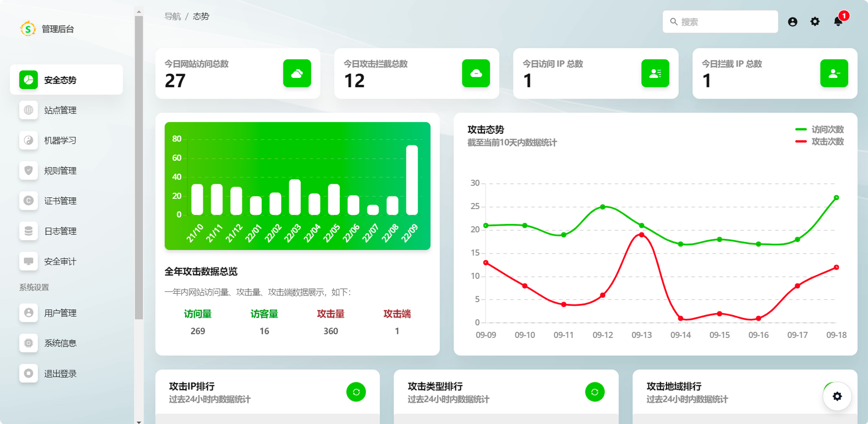
Task: Click the 攻击态势 chart title
Action: point(486,129)
